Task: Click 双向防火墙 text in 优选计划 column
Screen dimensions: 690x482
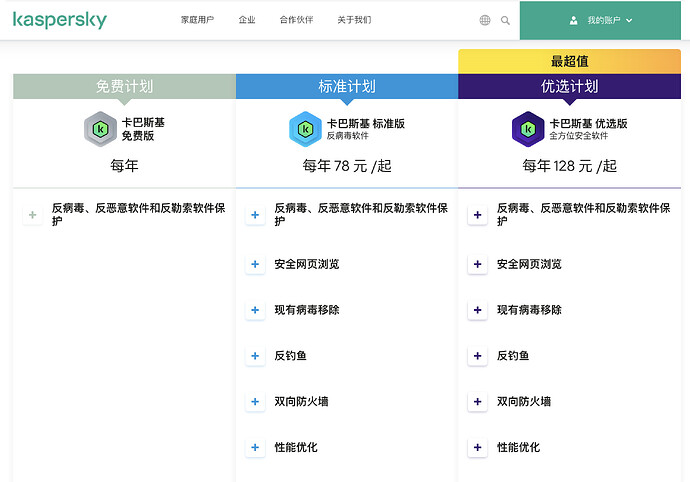Action: point(524,401)
